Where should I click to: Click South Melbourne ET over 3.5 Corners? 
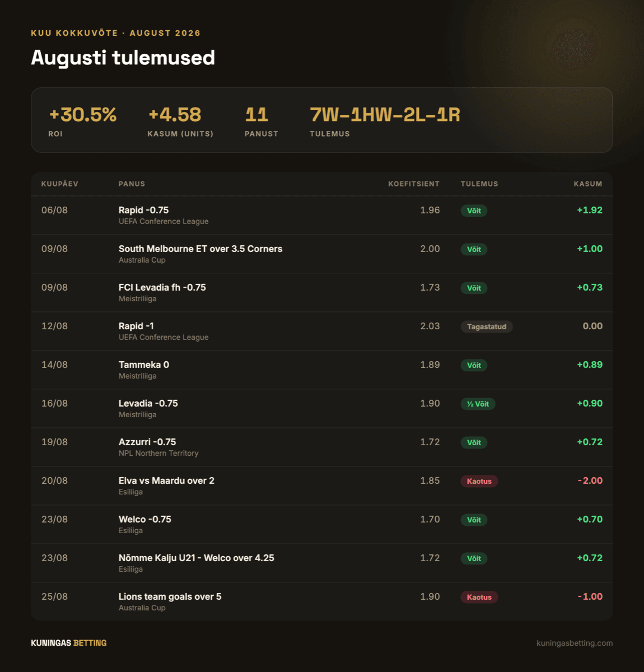200,249
